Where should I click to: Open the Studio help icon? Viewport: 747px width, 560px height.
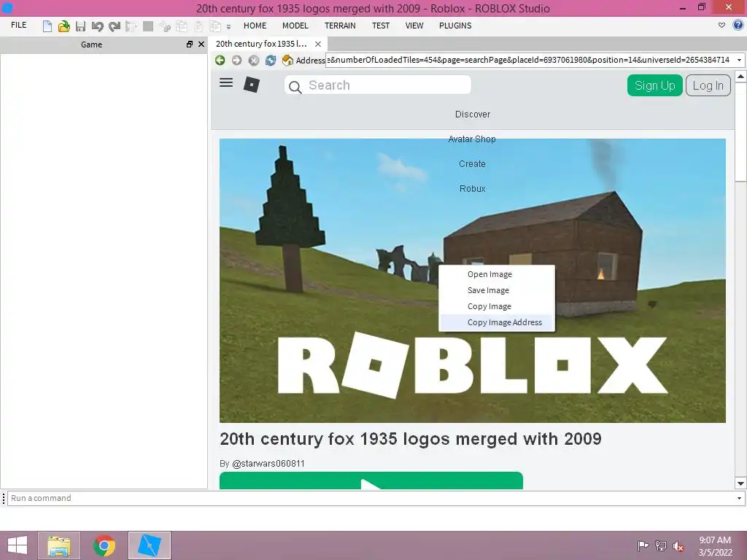coord(738,26)
